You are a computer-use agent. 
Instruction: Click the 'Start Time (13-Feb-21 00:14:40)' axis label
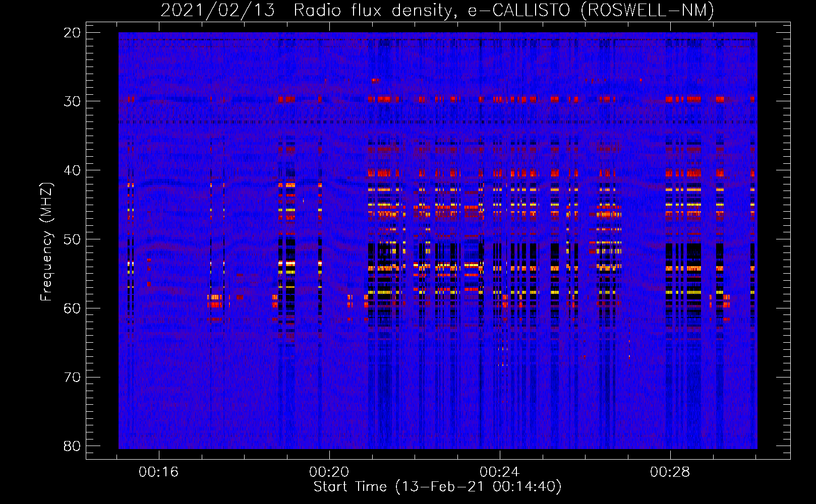(437, 487)
